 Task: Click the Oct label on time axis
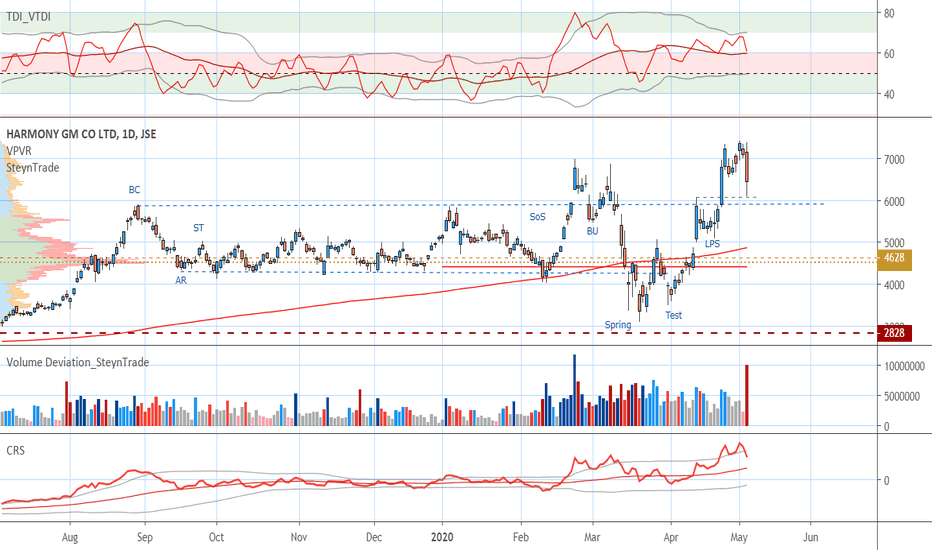[x=216, y=538]
